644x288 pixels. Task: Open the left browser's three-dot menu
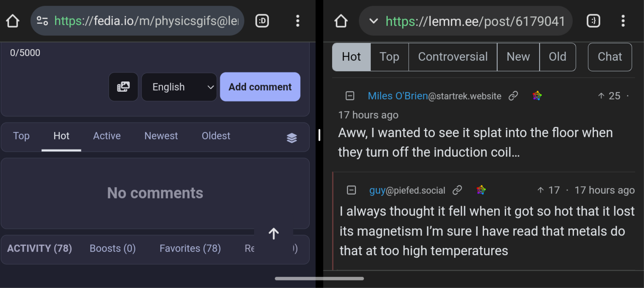(298, 21)
